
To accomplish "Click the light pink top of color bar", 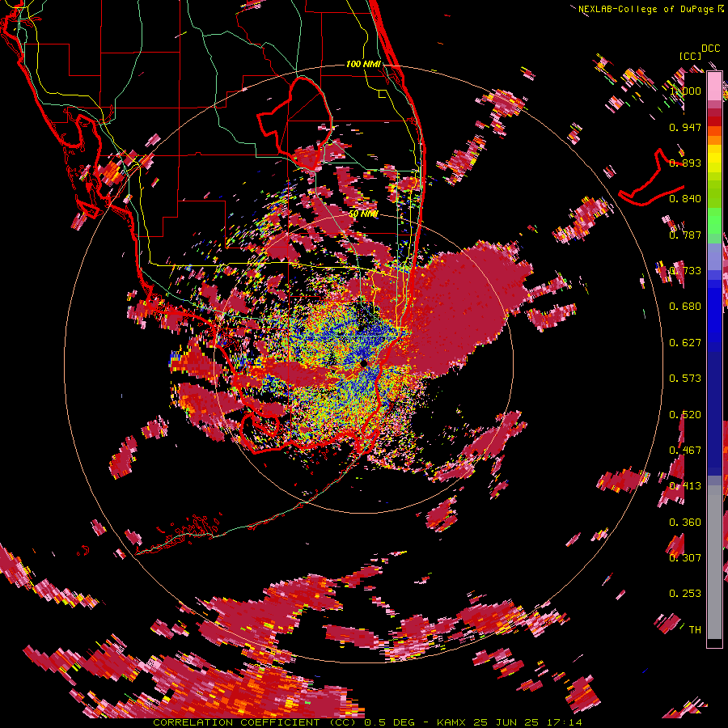I will tap(714, 87).
